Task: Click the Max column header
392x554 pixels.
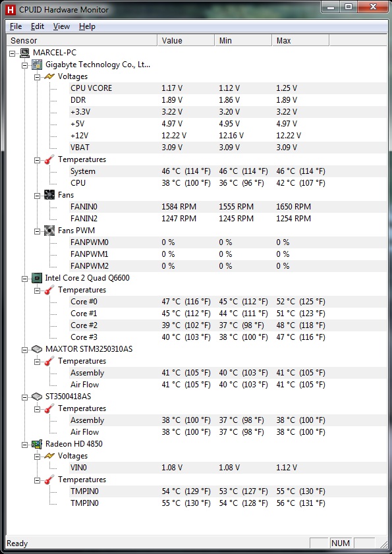Action: click(x=300, y=41)
